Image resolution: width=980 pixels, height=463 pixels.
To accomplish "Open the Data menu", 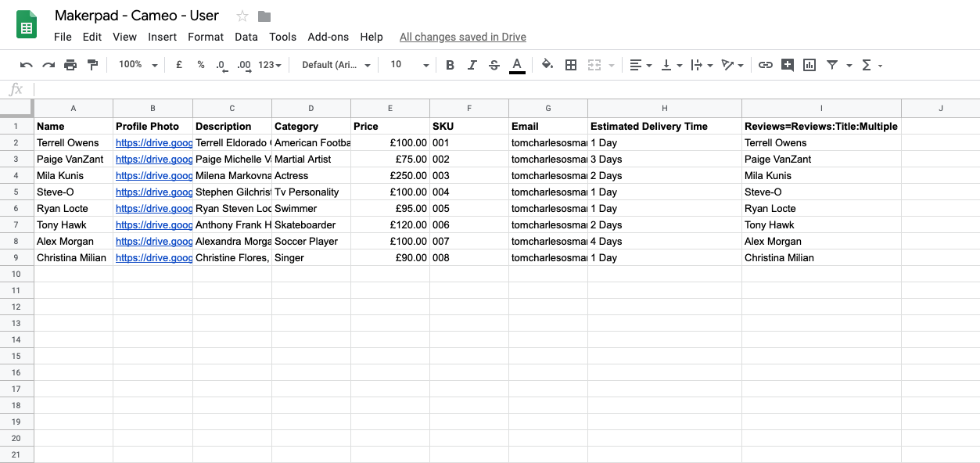I will [x=246, y=37].
